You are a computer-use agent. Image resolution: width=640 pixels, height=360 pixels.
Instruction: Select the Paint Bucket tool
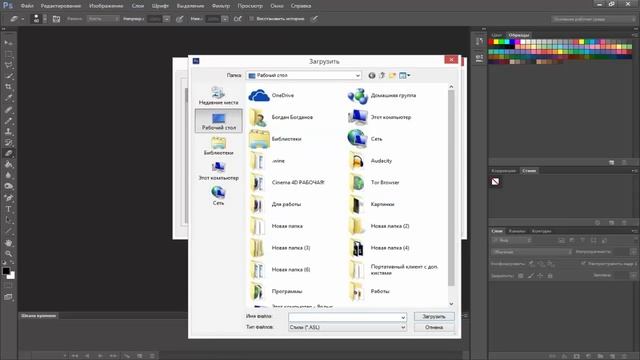click(8, 164)
